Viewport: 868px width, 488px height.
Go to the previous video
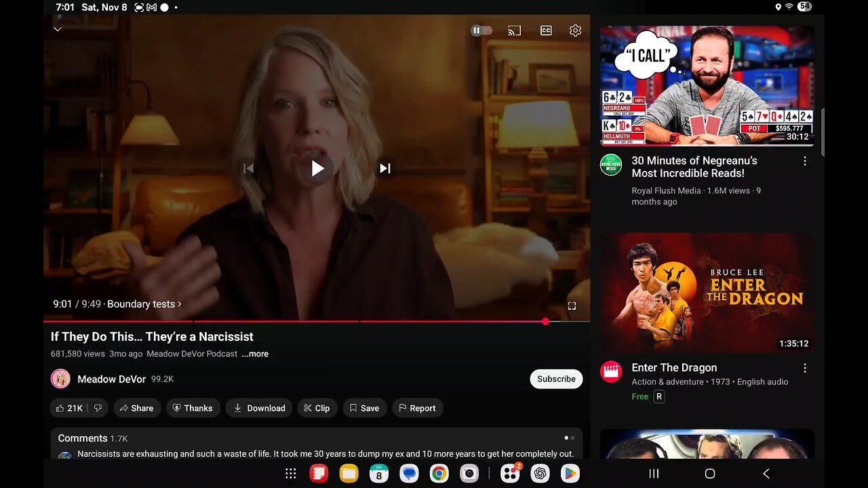click(x=249, y=168)
